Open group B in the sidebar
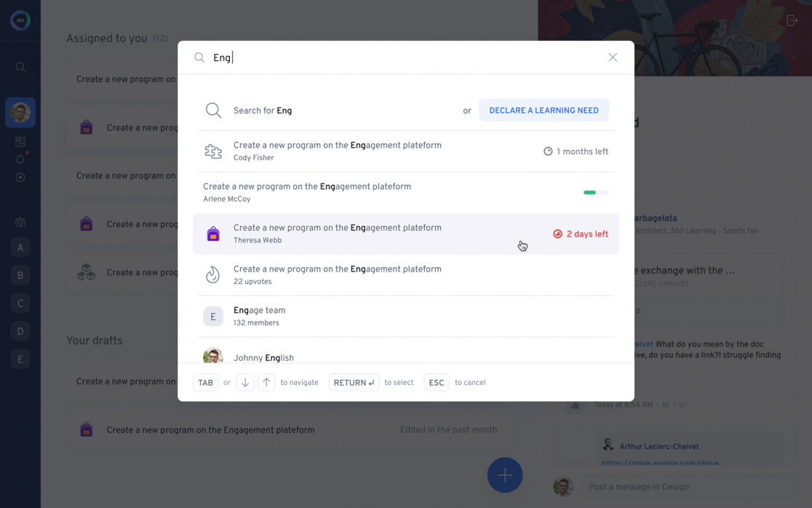The height and width of the screenshot is (508, 812). (20, 275)
